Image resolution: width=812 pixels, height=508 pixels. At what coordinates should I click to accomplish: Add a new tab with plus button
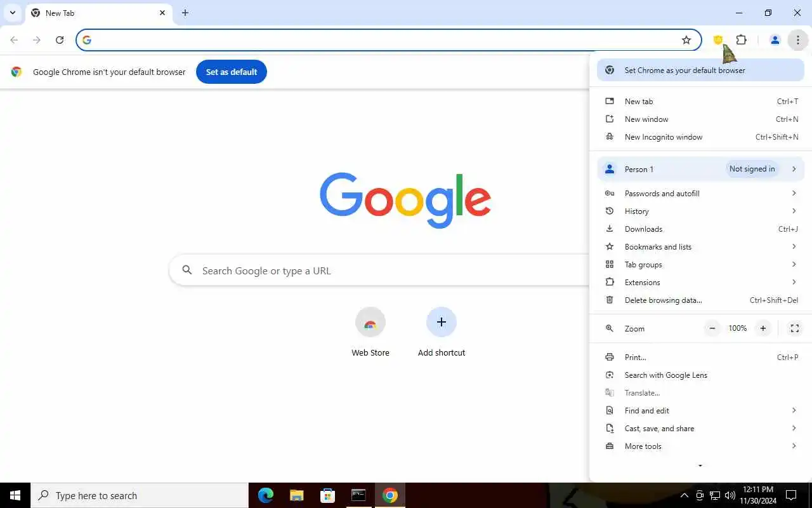point(185,13)
